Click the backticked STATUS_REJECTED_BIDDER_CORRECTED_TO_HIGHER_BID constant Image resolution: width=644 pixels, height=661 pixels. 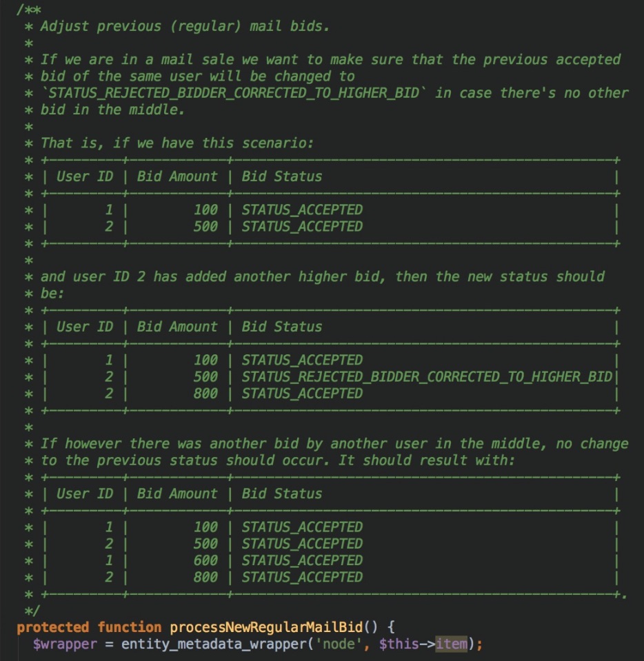point(234,93)
